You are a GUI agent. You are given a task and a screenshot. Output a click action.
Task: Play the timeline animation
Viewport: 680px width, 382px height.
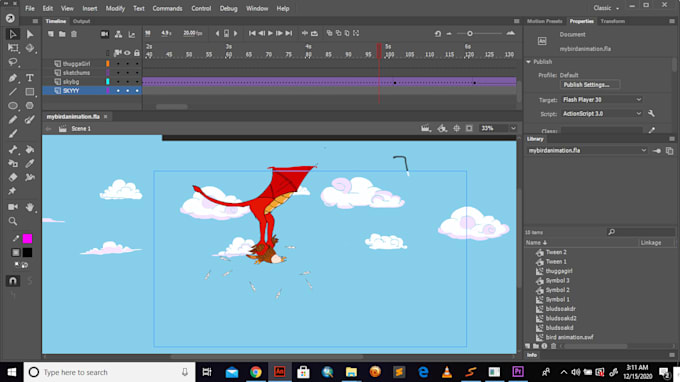point(270,33)
